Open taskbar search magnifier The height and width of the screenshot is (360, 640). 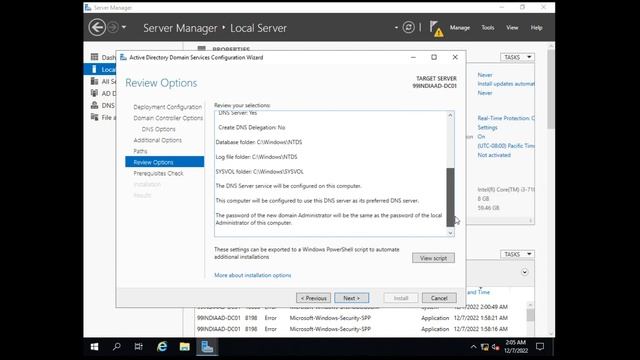116,347
